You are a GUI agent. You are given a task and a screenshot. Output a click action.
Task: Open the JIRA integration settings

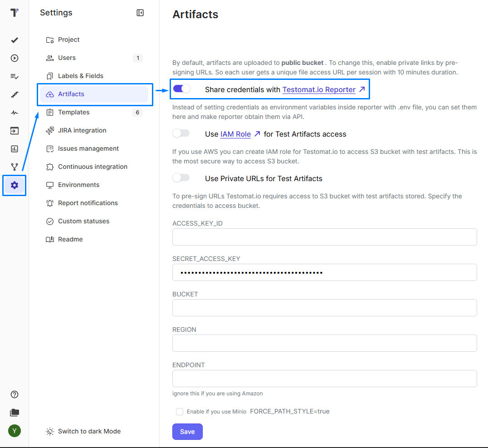tap(82, 130)
